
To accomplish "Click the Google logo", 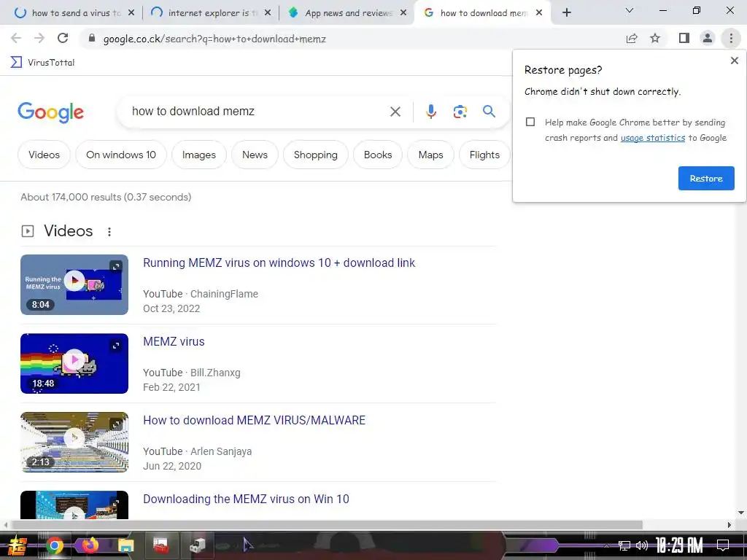I will click(x=50, y=112).
